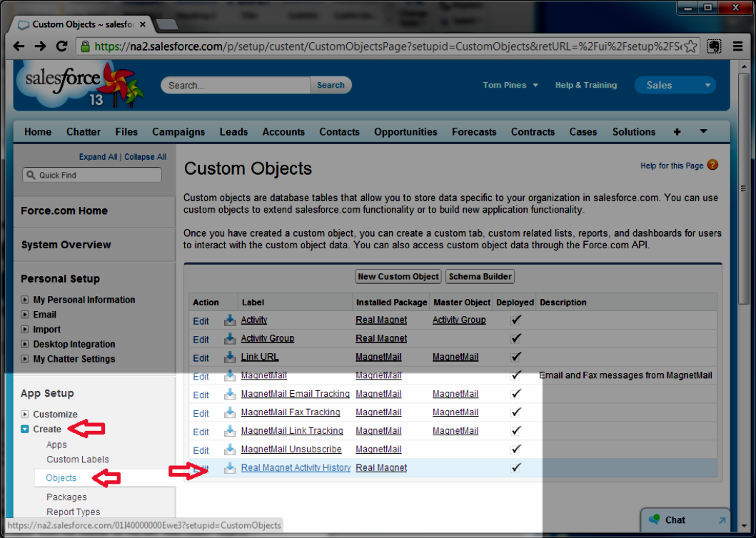Screen dimensions: 756x538
Task: Click the install icon beside Real Magnet Activity History
Action: point(230,467)
